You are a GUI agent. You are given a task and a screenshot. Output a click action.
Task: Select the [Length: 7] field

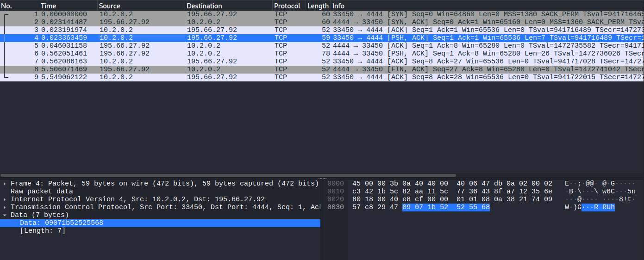pos(43,231)
